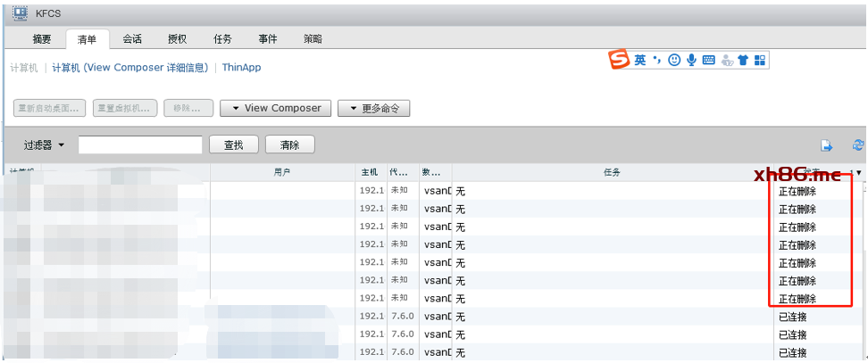
Task: Click the filter text input field
Action: click(x=140, y=145)
